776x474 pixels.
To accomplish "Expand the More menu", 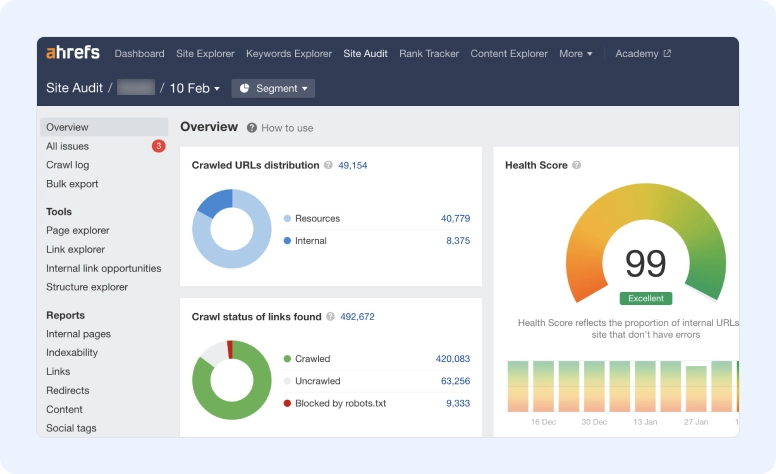I will point(576,53).
